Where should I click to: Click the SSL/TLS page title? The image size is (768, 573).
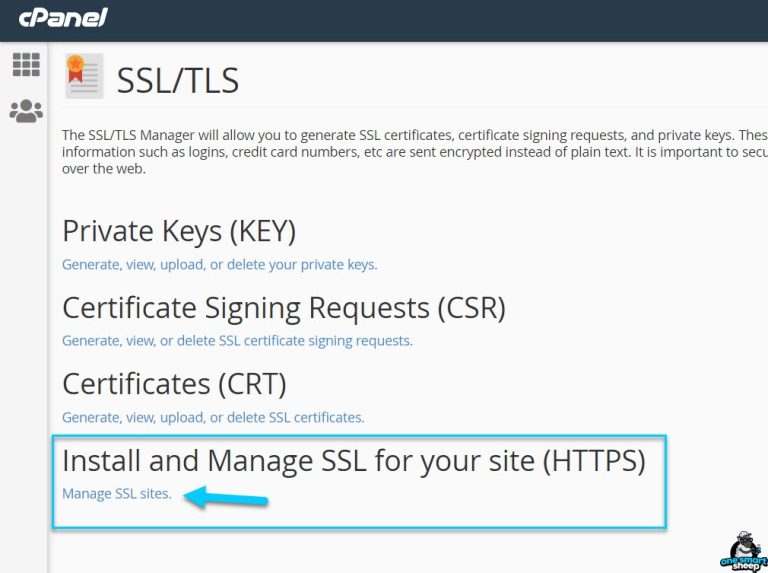click(x=178, y=79)
